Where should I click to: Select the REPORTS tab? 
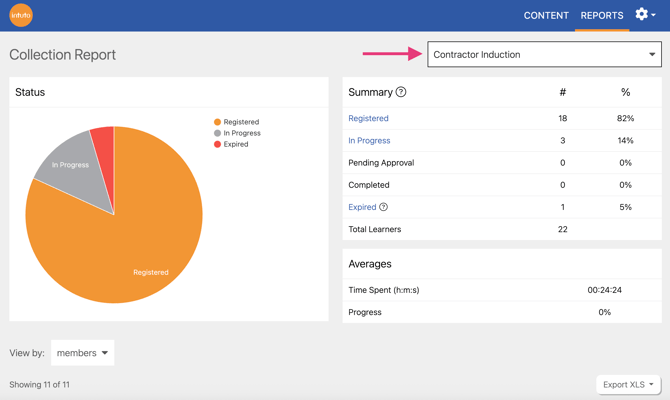pos(602,15)
